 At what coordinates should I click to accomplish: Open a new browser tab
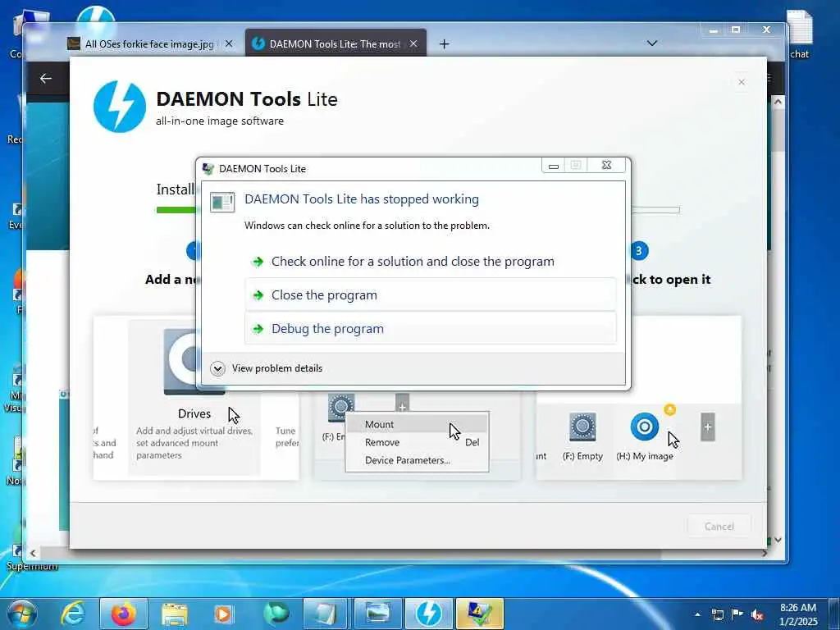click(x=444, y=44)
